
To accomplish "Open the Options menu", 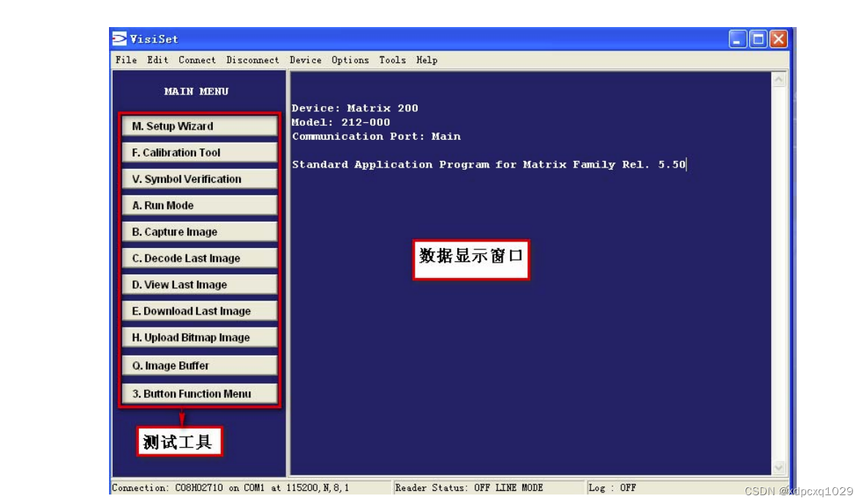I will pyautogui.click(x=350, y=60).
